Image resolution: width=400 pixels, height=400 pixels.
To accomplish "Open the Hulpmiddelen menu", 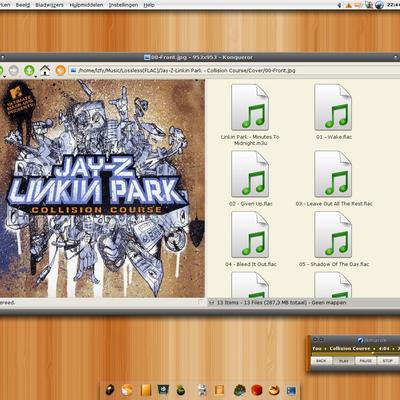I will pos(86,5).
